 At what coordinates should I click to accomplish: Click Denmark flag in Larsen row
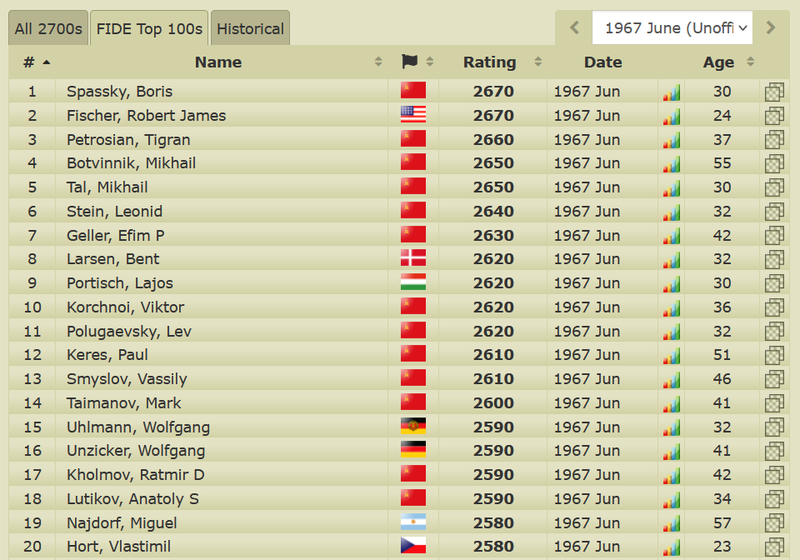click(x=413, y=260)
